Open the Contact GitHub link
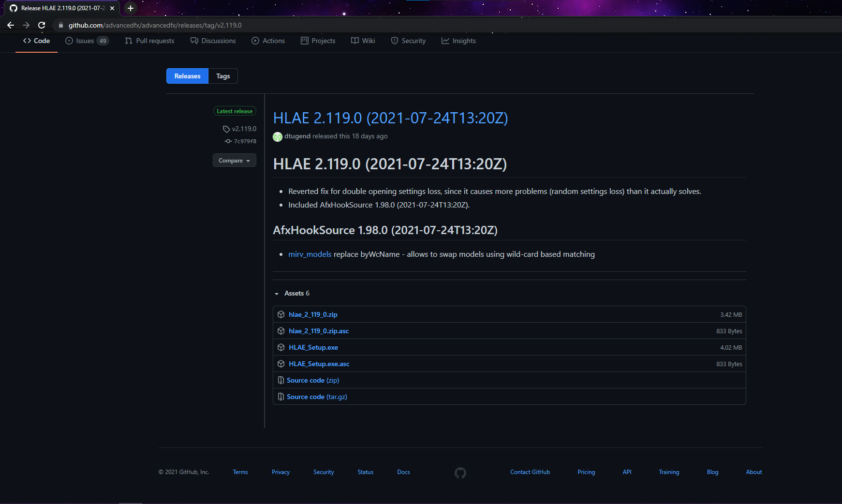 (x=530, y=472)
